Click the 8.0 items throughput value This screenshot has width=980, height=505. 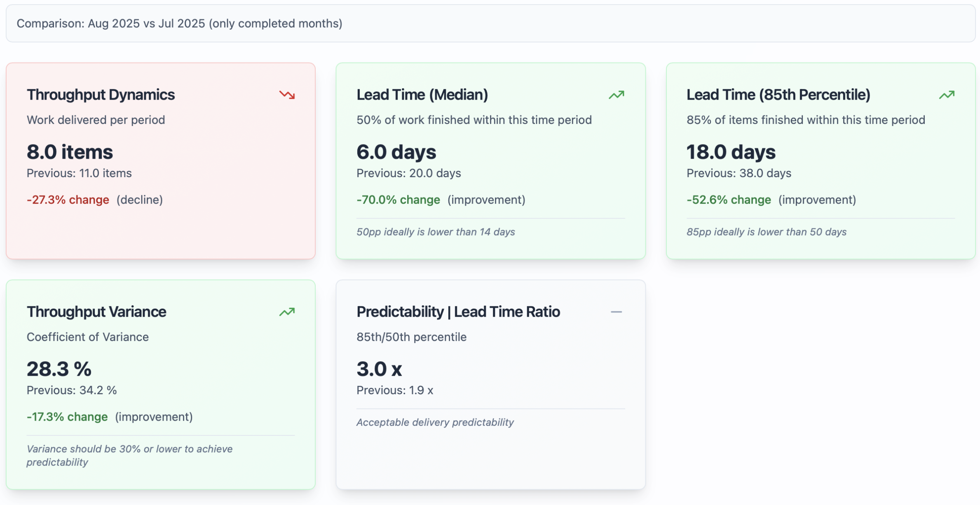click(x=70, y=152)
